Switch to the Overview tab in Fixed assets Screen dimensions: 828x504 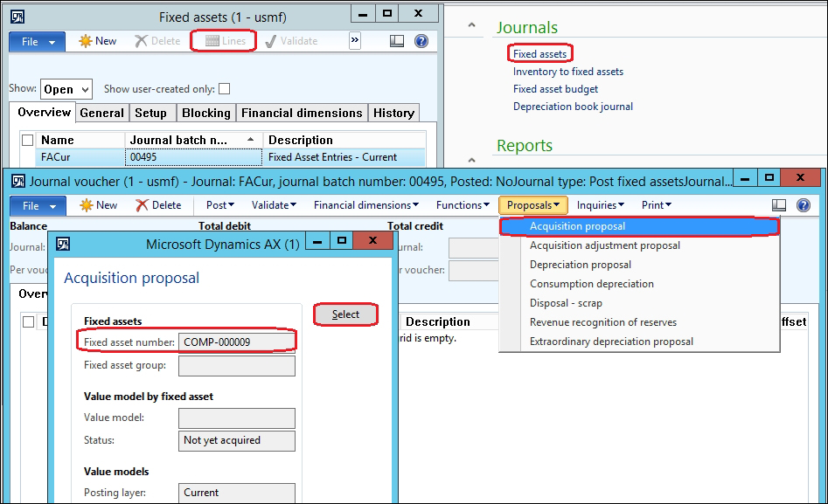coord(44,113)
